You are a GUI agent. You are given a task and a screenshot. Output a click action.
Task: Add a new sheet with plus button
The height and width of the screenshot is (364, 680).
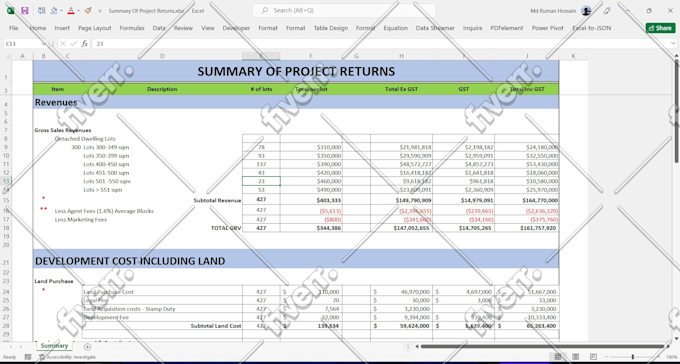pyautogui.click(x=87, y=347)
